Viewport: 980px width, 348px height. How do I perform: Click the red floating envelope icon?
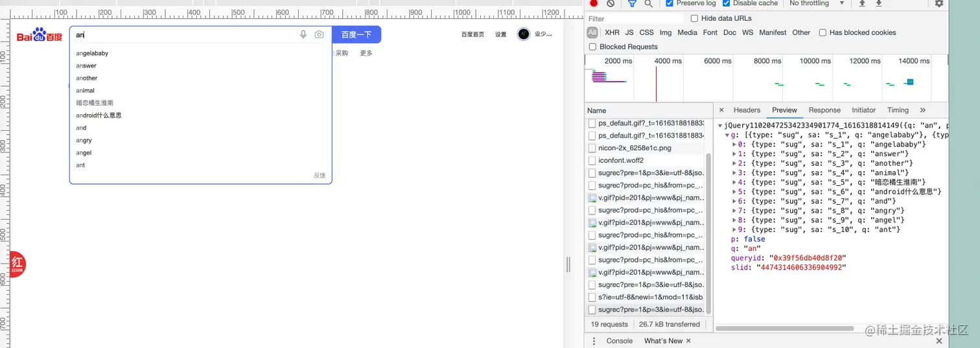click(17, 264)
